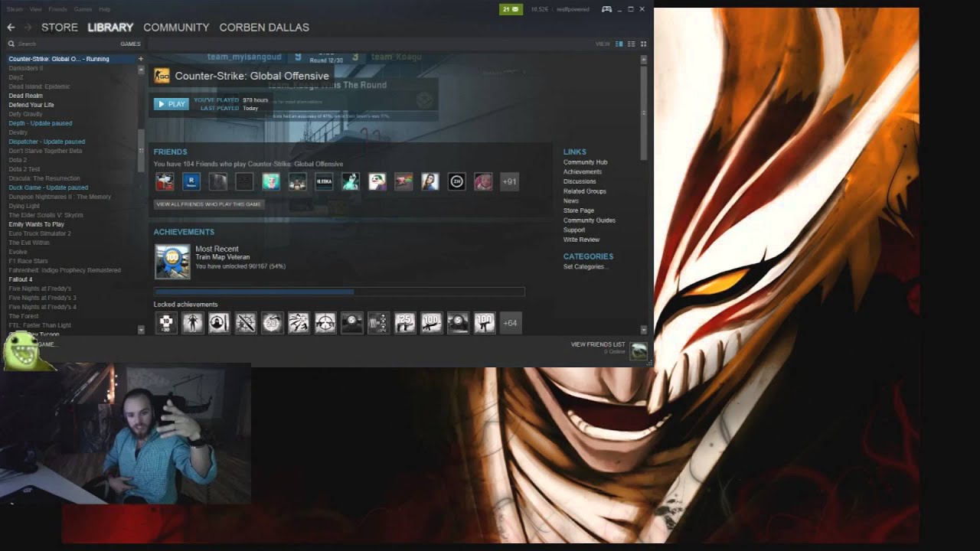Screen dimensions: 980x551
Task: Go to the STORE tab
Action: pos(60,28)
